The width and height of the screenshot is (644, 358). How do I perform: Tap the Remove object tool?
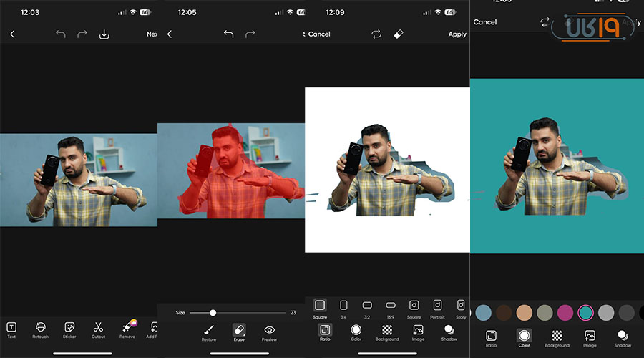127,329
